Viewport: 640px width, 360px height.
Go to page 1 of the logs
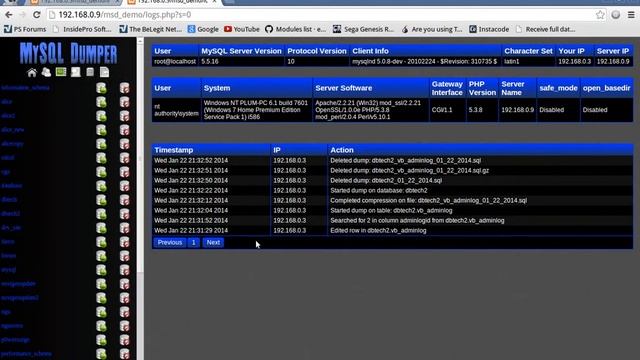(193, 242)
